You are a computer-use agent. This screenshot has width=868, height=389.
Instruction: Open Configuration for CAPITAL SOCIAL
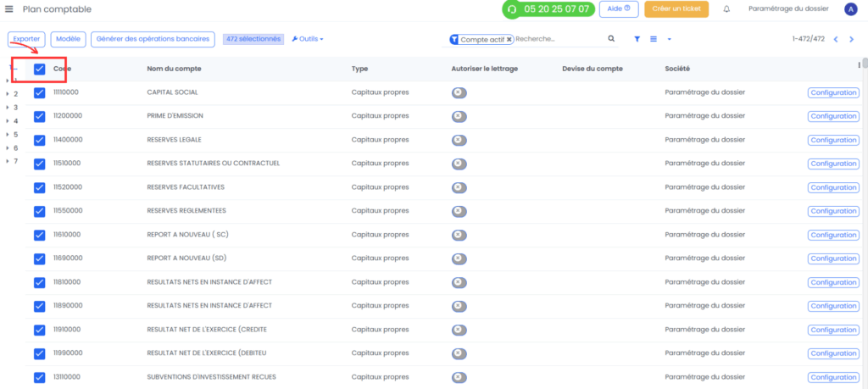click(834, 92)
